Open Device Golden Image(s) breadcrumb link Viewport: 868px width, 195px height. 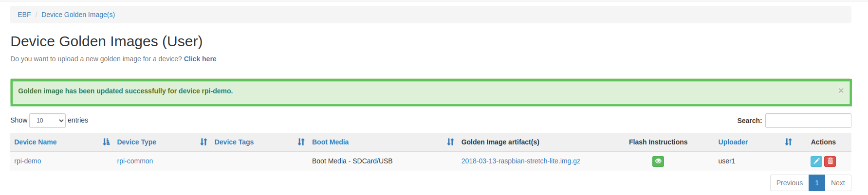click(78, 15)
